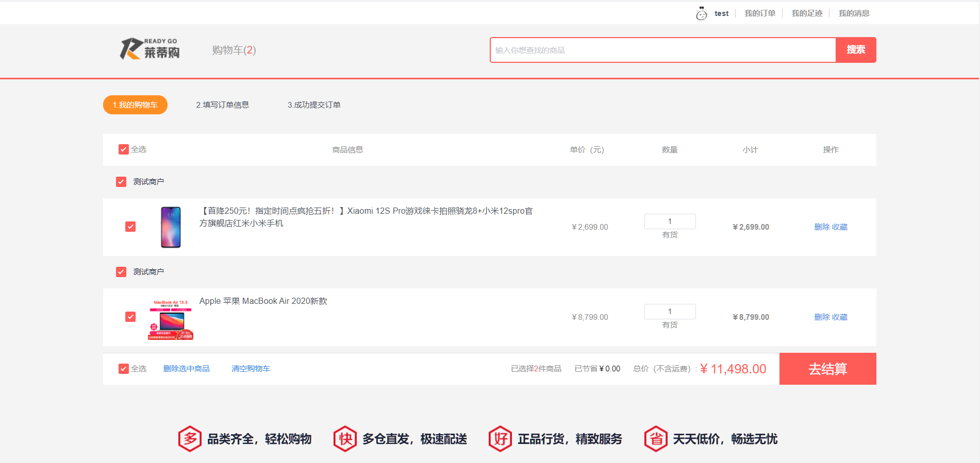Click 删除 for the Xiaomi 12S Pro
The width and height of the screenshot is (980, 463).
[822, 227]
